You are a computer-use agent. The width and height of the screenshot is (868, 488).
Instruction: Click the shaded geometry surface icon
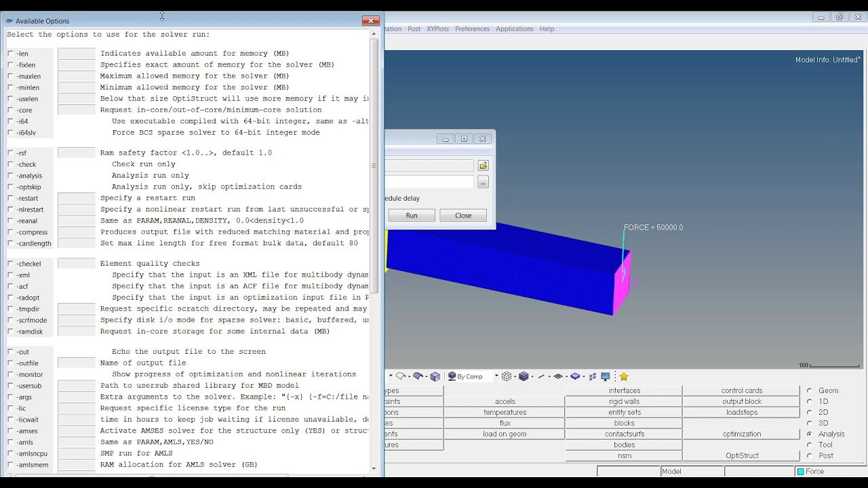pyautogui.click(x=418, y=376)
